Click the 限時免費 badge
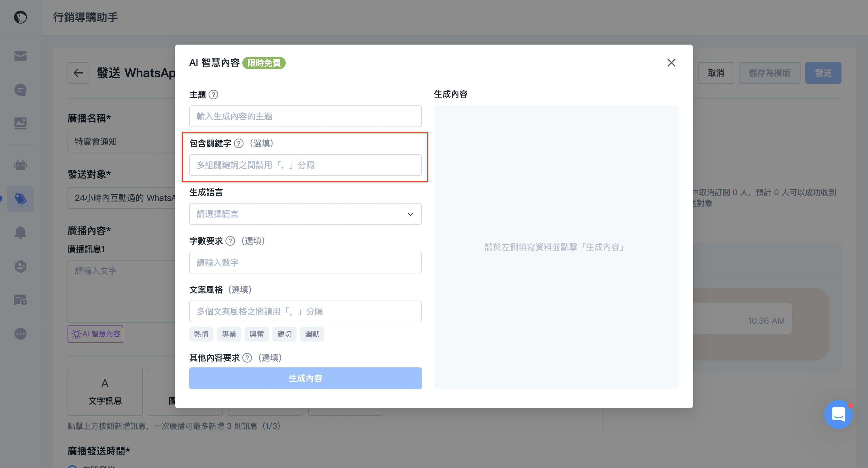Screen dimensions: 868x468 click(264, 63)
